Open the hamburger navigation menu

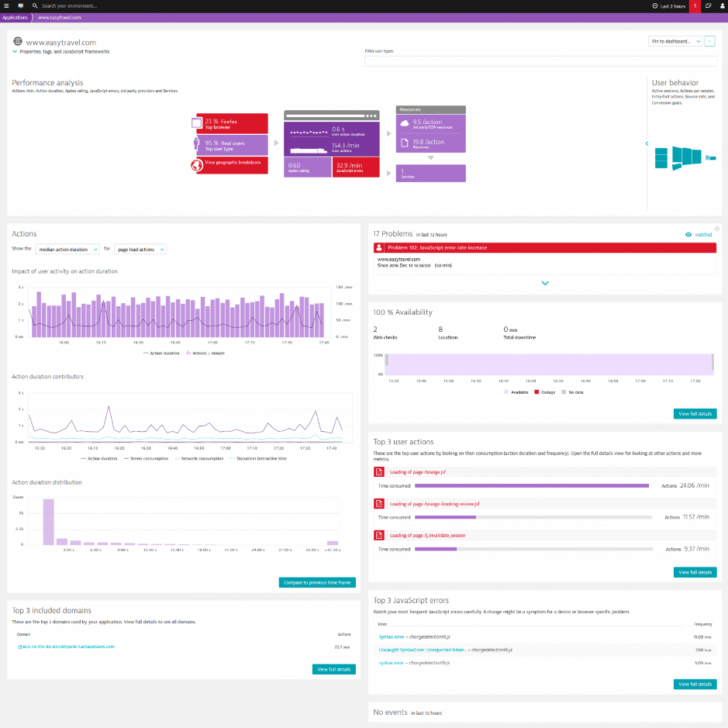tap(6, 6)
